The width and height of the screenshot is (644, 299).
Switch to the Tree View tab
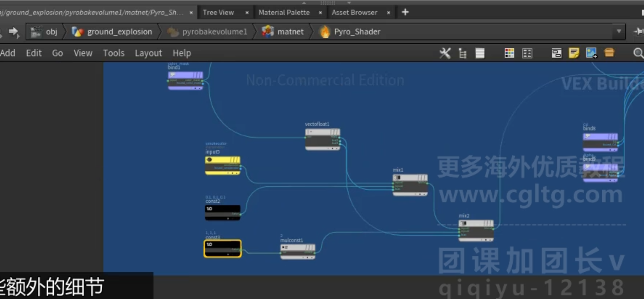(x=218, y=12)
